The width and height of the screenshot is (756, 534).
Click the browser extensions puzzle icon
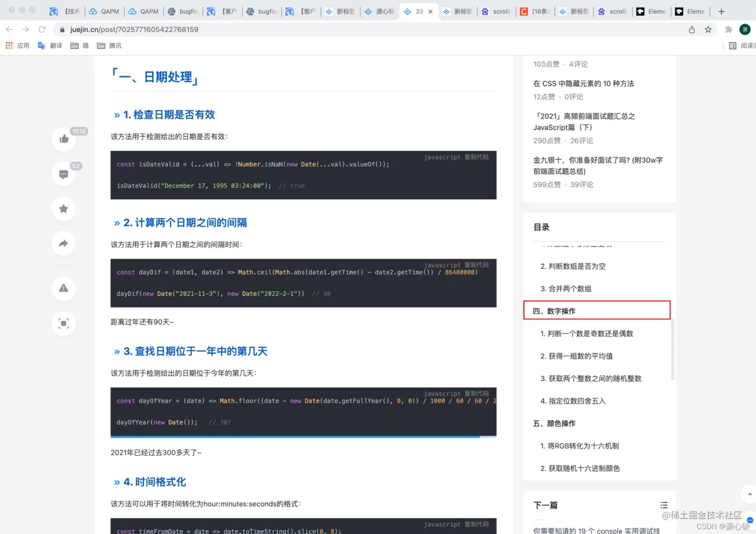[728, 29]
